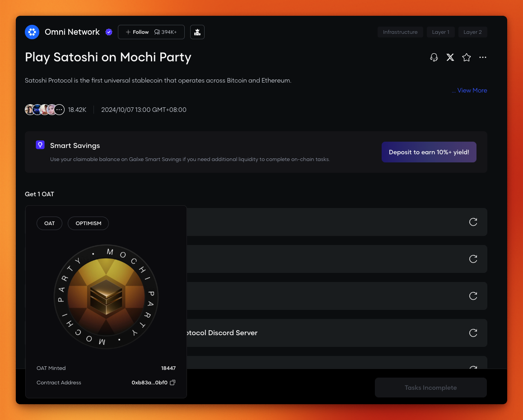The width and height of the screenshot is (523, 420).
Task: Click the Get 1 OAT heading
Action: (x=39, y=194)
